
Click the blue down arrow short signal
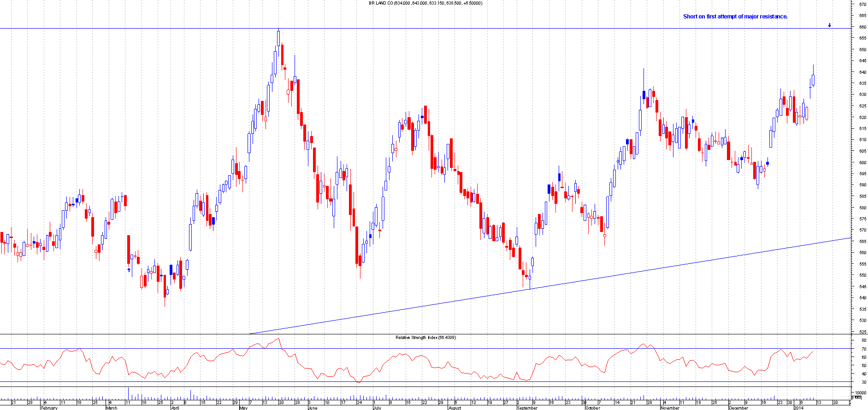[829, 25]
